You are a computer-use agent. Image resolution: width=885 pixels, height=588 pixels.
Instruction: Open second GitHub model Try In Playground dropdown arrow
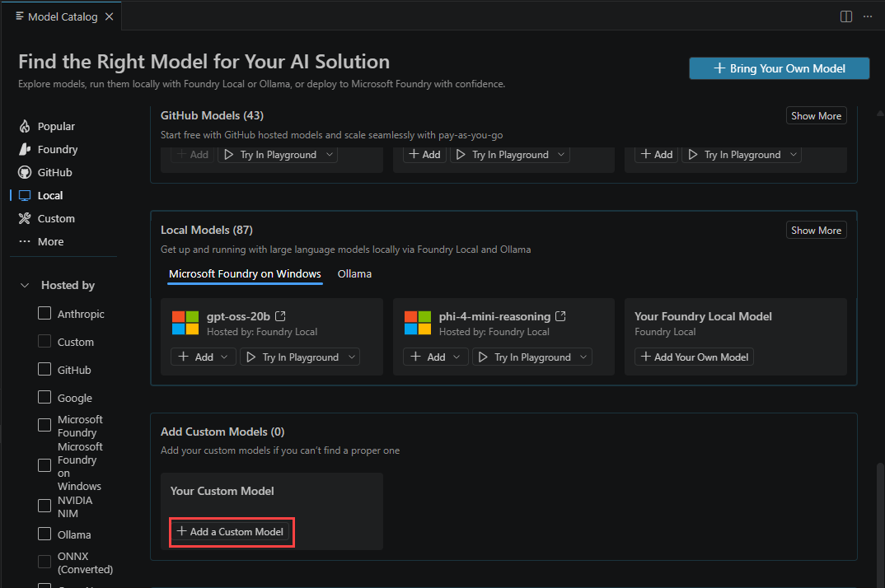562,155
